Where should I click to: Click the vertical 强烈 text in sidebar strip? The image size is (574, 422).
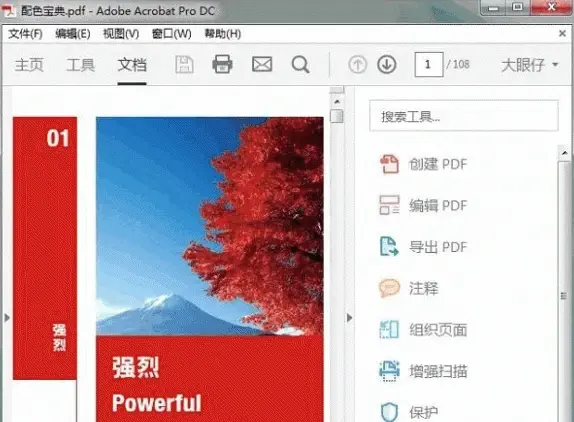click(59, 337)
